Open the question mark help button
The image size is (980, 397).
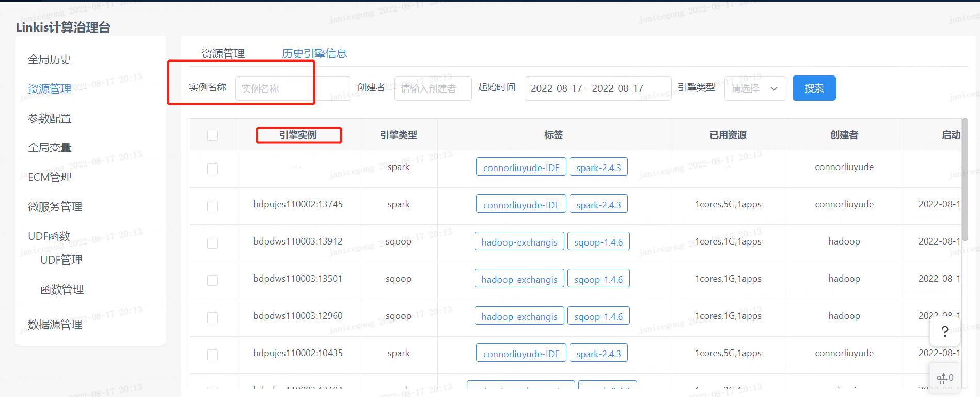(944, 331)
